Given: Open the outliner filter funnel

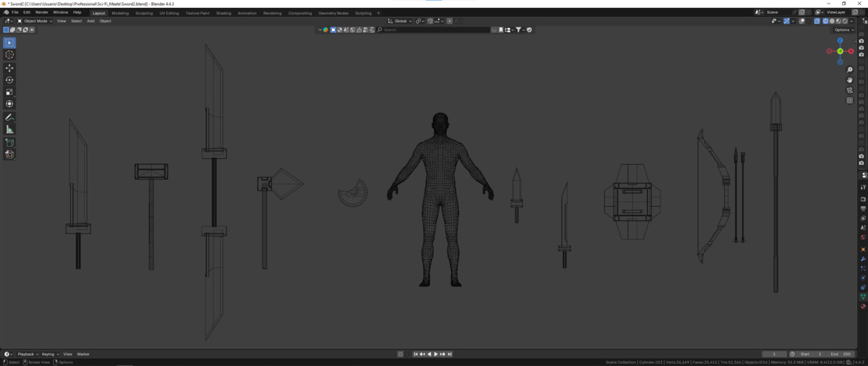Looking at the screenshot, I should coord(519,30).
